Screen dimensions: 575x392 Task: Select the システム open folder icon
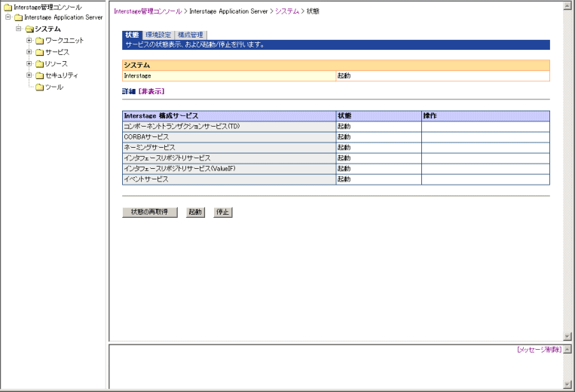(29, 29)
